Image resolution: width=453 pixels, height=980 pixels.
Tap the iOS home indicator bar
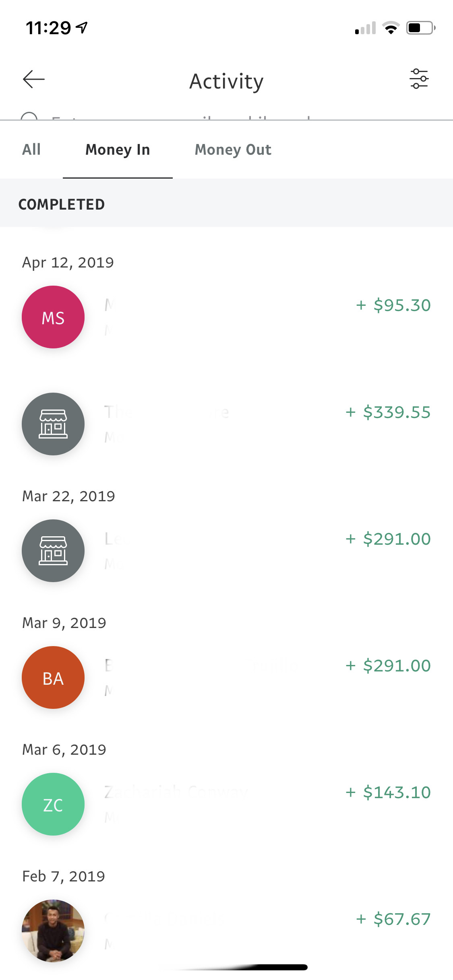pos(227,967)
